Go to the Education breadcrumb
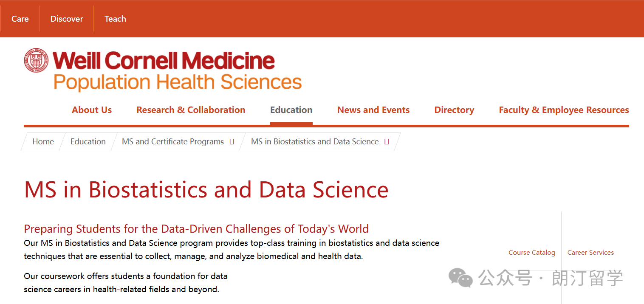This screenshot has height=304, width=644. point(88,142)
